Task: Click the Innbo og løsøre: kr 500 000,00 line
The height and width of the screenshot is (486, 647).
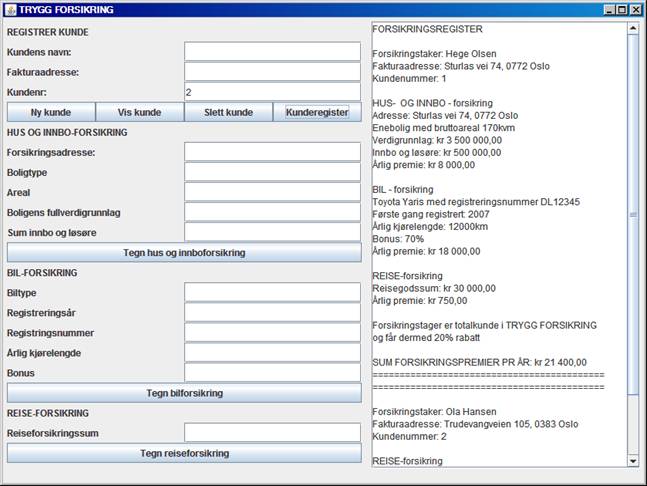Action: (437, 153)
